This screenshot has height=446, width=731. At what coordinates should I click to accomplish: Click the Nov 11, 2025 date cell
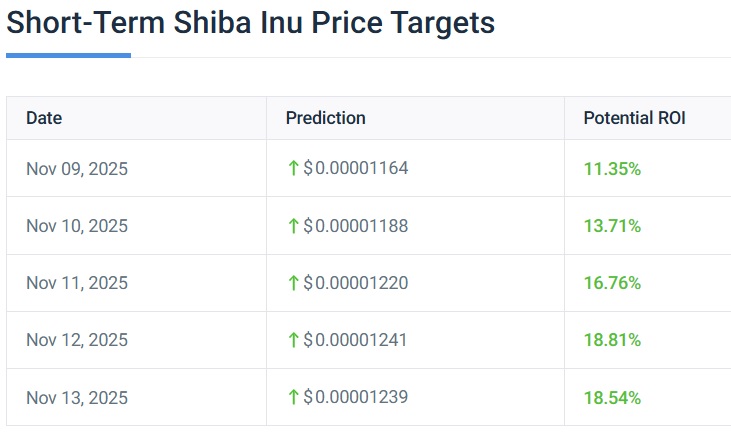(77, 283)
